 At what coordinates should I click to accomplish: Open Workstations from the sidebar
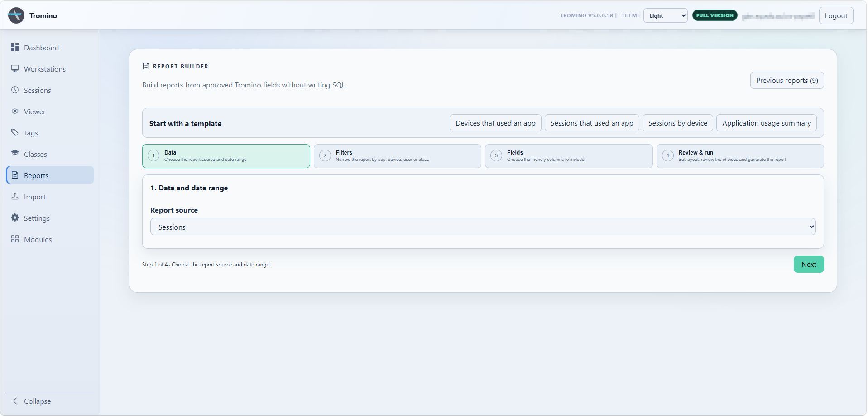50,69
